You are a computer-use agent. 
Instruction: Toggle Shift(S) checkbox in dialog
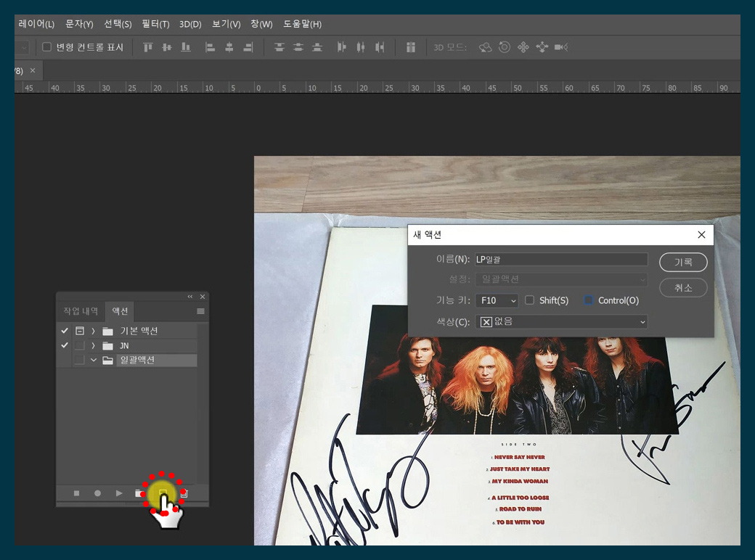[529, 300]
